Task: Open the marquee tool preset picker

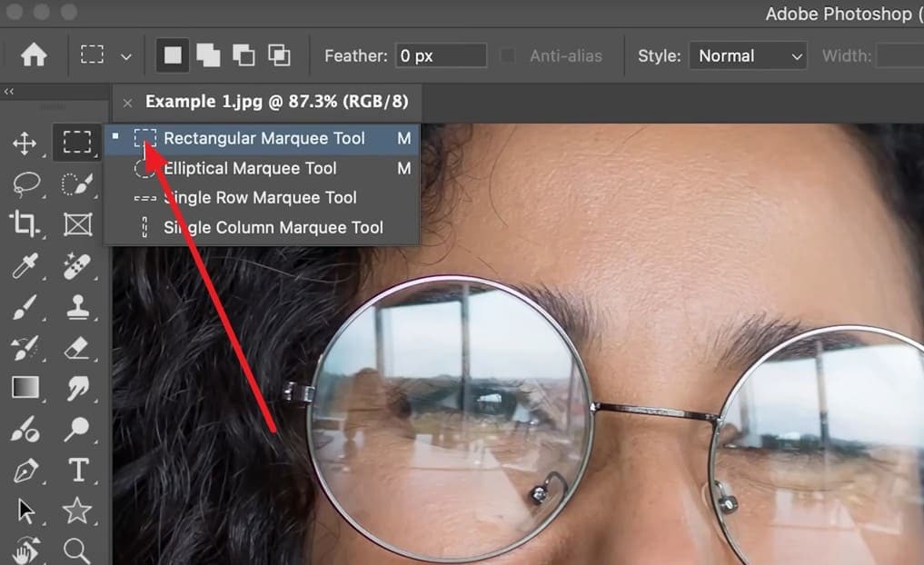Action: pyautogui.click(x=125, y=56)
